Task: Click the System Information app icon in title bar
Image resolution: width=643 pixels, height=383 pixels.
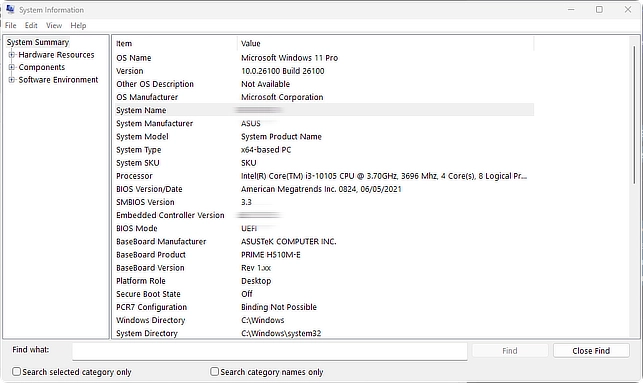Action: click(x=10, y=9)
